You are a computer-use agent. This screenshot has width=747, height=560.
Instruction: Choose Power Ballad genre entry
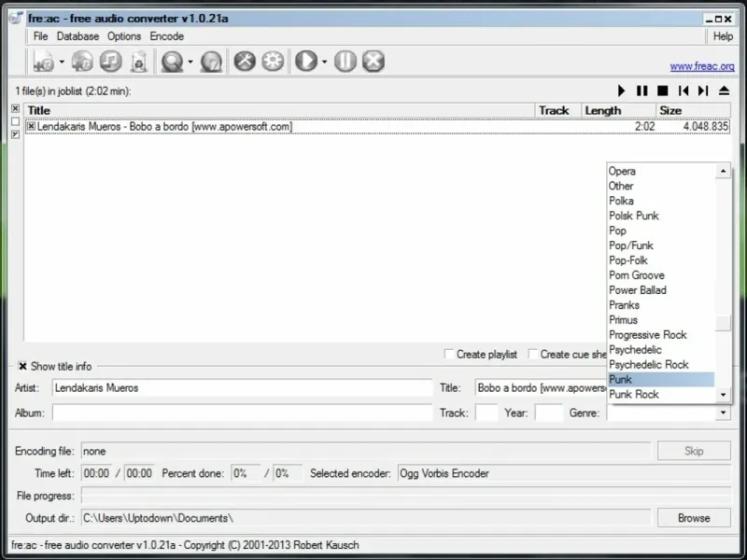(661, 290)
